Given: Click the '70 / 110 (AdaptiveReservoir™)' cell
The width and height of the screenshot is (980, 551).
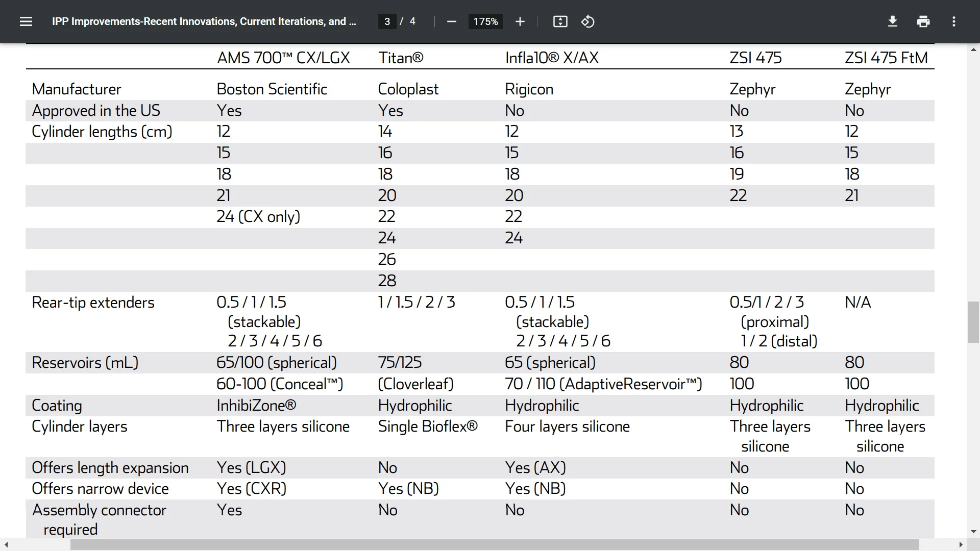Looking at the screenshot, I should click(604, 384).
